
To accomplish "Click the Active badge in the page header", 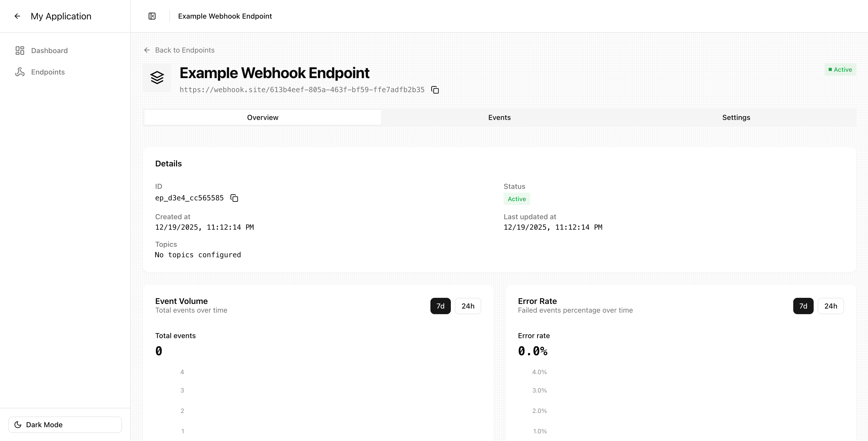I will 840,69.
